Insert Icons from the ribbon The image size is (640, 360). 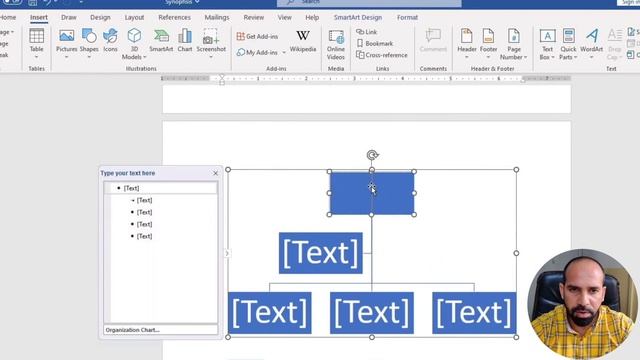110,40
